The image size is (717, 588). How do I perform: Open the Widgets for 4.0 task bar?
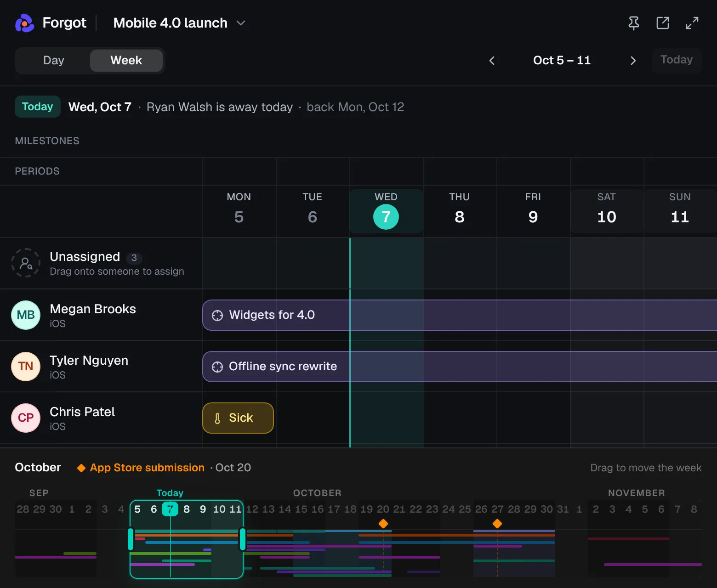pos(460,315)
